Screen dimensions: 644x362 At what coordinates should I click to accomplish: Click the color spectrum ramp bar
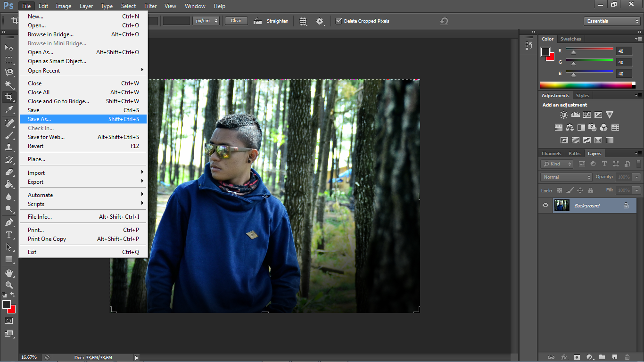(x=587, y=85)
